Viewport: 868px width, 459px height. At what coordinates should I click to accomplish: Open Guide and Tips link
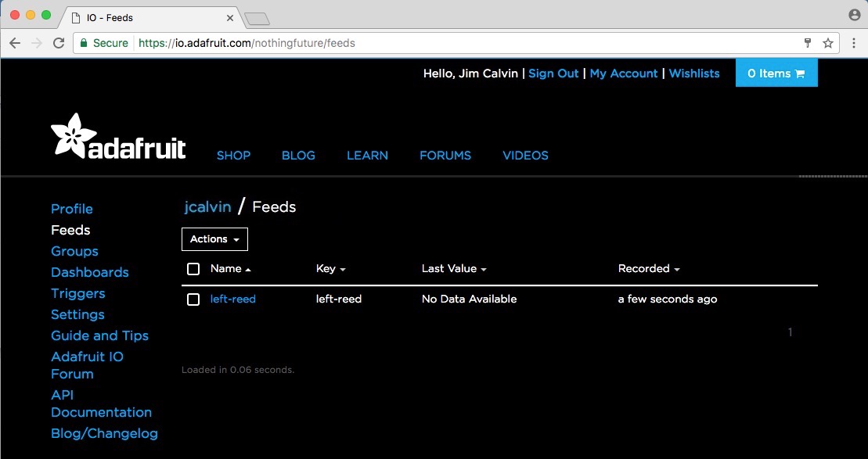[99, 335]
